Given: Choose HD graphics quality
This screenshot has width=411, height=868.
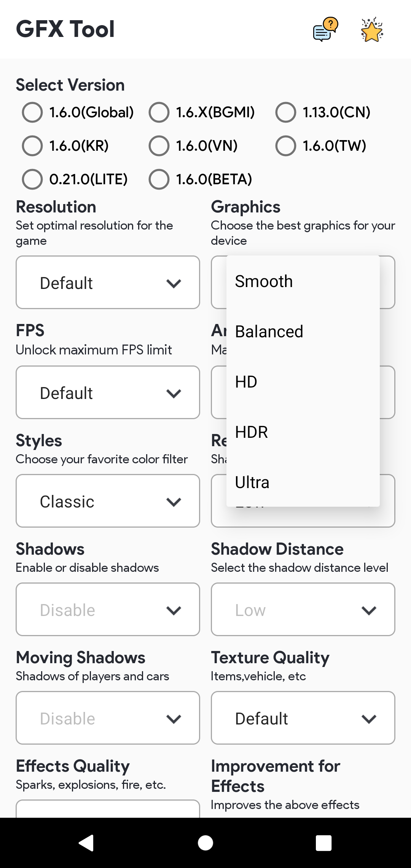Looking at the screenshot, I should coord(246,382).
